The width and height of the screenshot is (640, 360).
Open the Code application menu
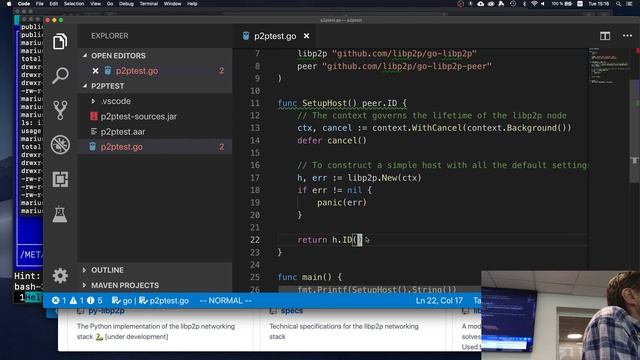pyautogui.click(x=24, y=4)
